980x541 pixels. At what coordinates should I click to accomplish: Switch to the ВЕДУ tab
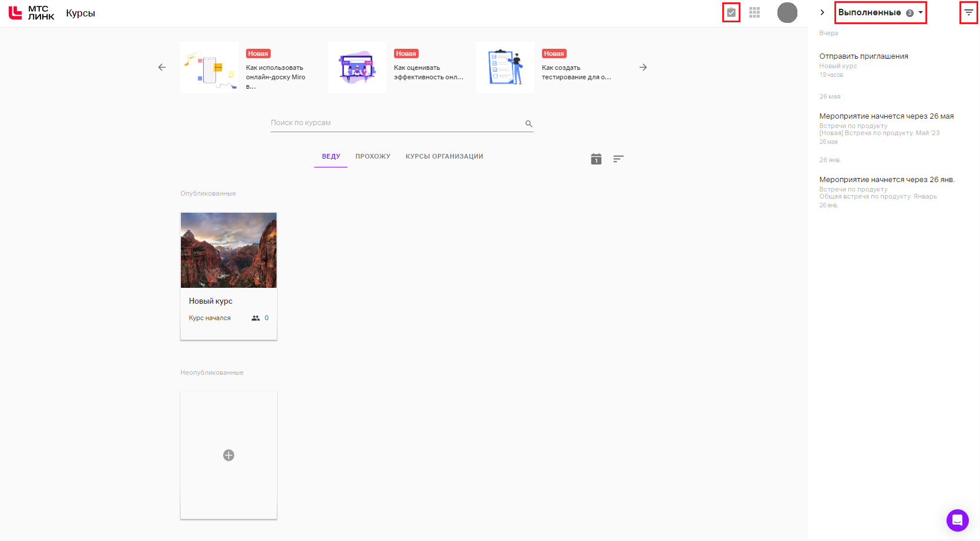(331, 156)
